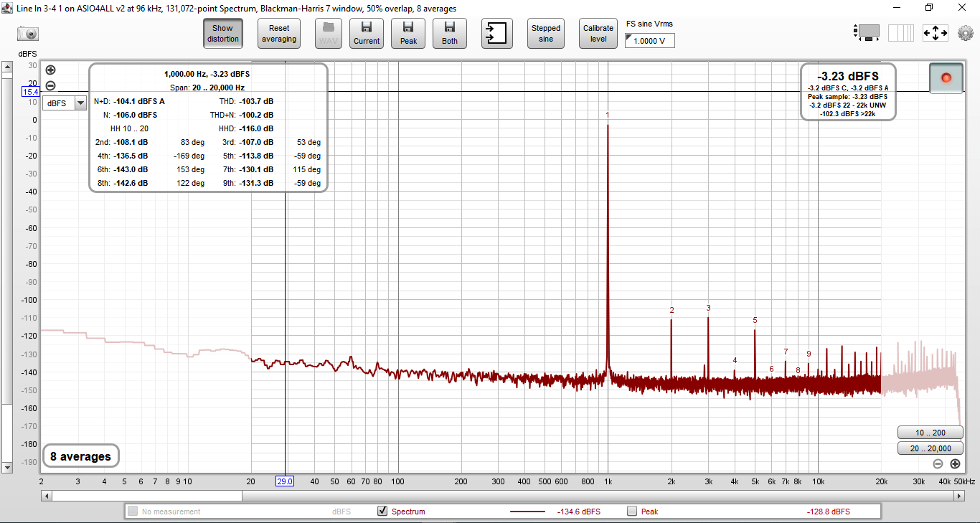Click the red record button

pos(946,77)
